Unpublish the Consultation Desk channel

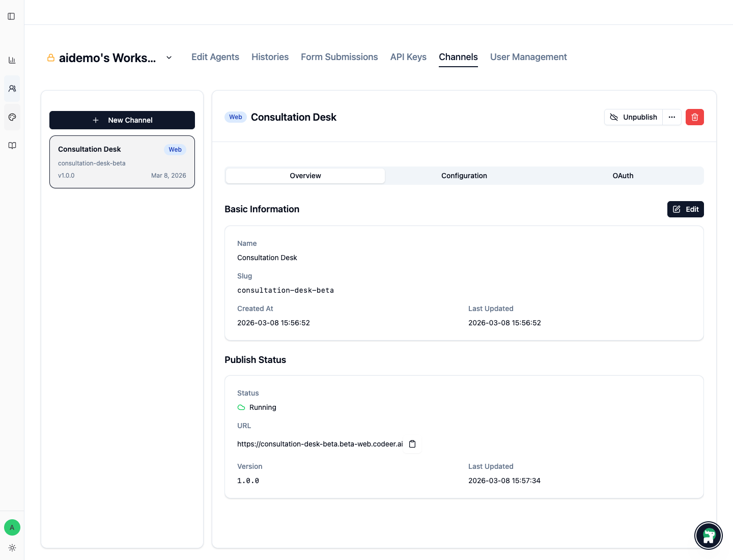click(633, 117)
